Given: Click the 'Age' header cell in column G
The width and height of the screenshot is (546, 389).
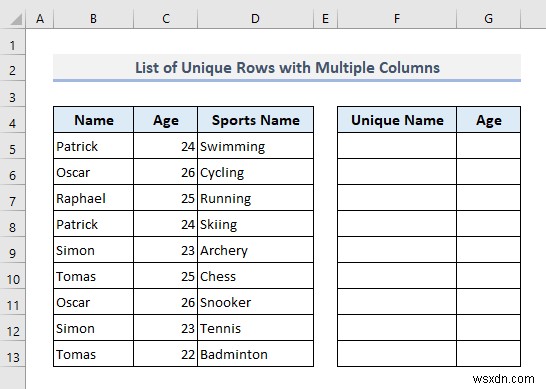Looking at the screenshot, I should point(489,120).
